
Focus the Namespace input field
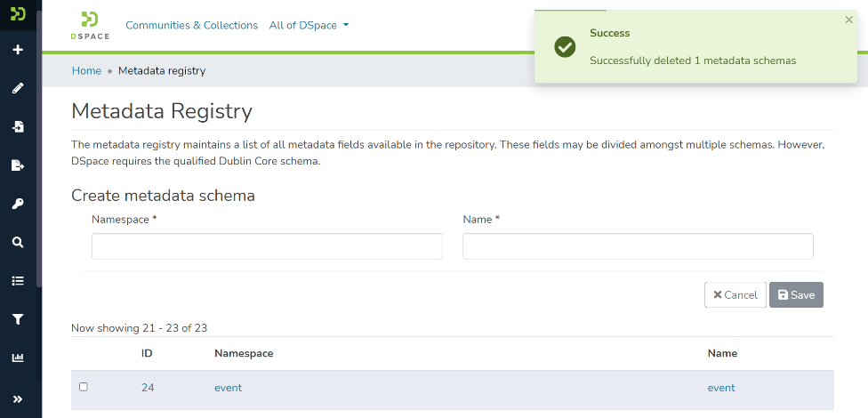coord(267,246)
